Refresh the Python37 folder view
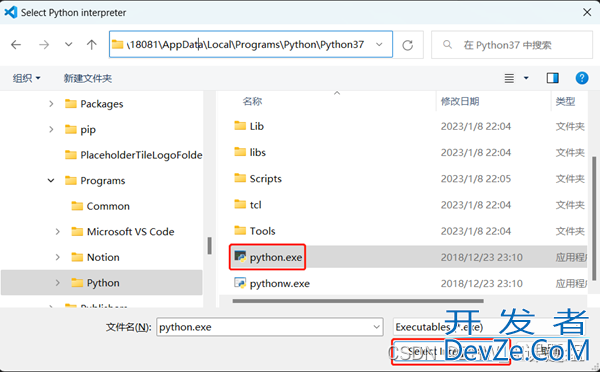Screen dimensions: 600x372 tap(408, 45)
